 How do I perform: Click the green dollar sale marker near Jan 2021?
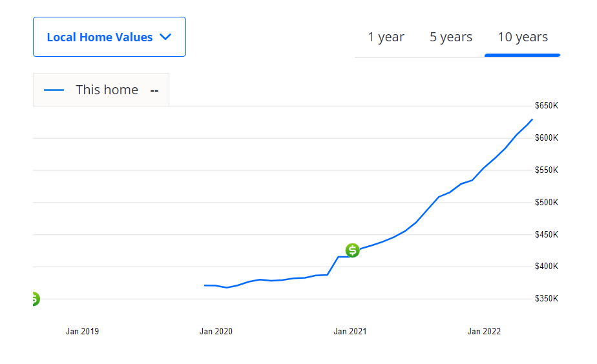[x=352, y=250]
